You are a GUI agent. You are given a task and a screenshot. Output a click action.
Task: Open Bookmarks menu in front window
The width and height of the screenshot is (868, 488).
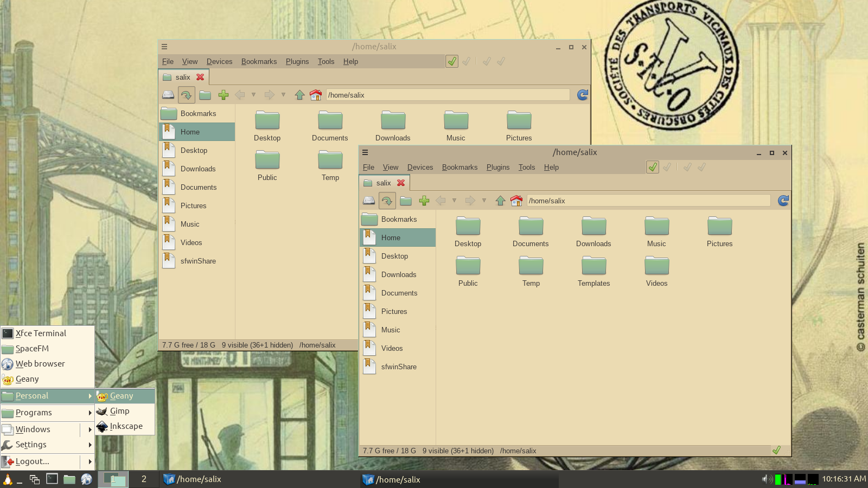[x=459, y=167]
